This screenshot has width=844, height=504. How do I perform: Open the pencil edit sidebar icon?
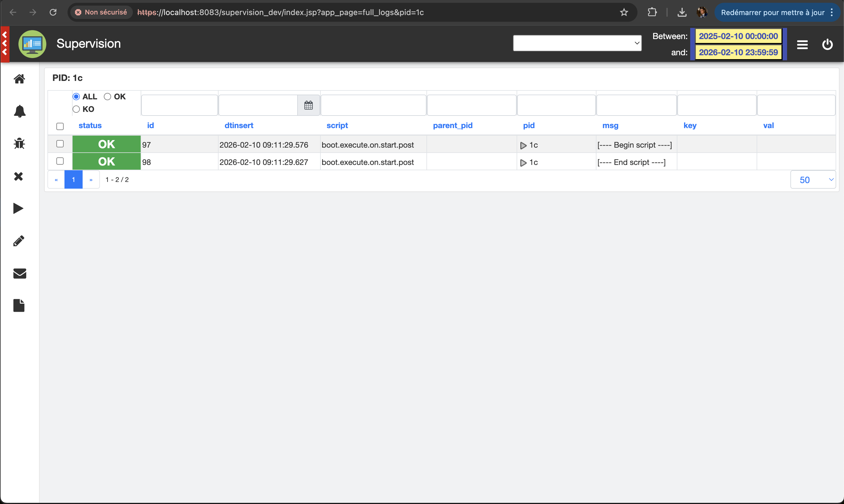click(x=19, y=241)
